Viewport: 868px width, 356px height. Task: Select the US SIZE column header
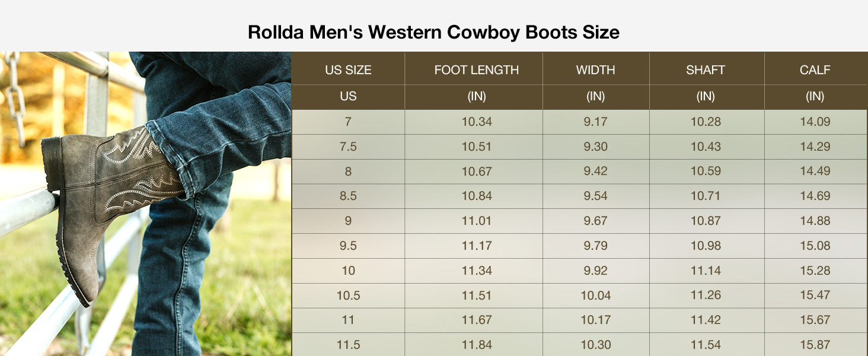(348, 70)
